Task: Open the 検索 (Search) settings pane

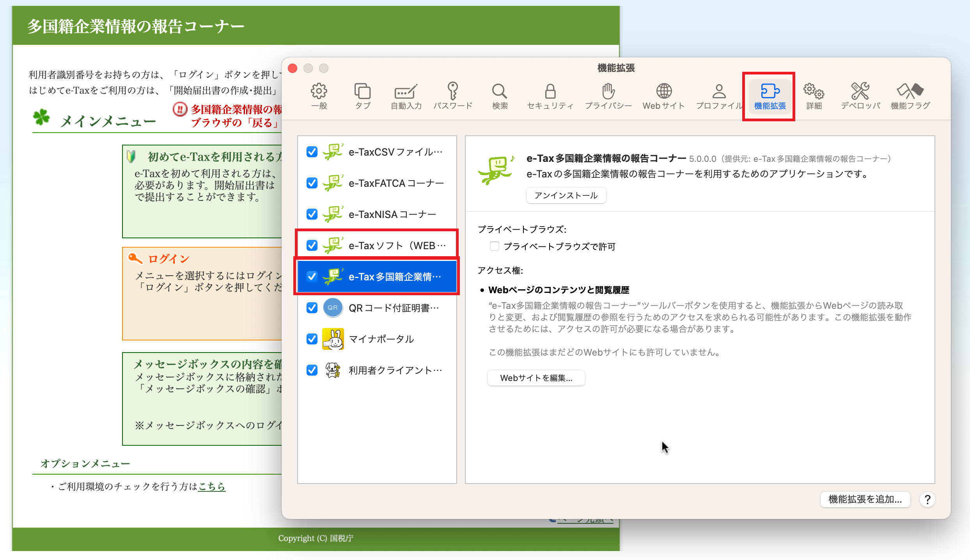Action: (500, 96)
